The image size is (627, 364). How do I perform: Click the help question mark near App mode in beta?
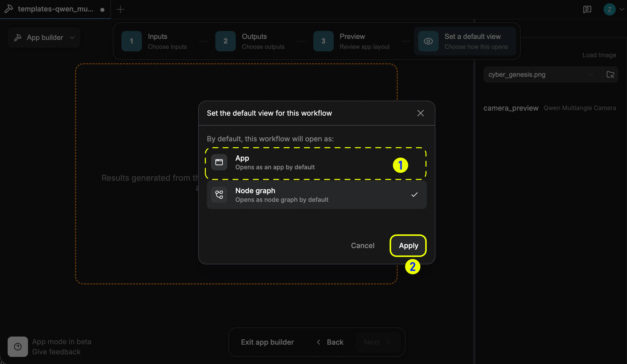coord(17,346)
